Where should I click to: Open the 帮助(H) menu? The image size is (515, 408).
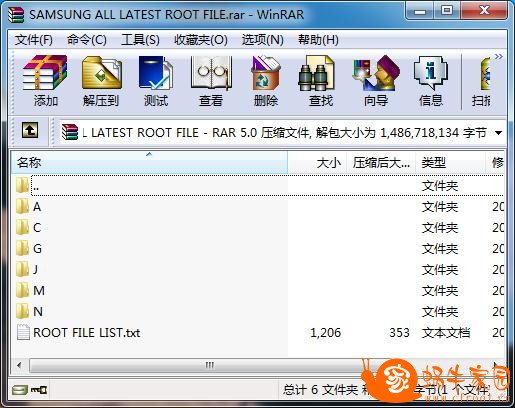click(x=318, y=40)
